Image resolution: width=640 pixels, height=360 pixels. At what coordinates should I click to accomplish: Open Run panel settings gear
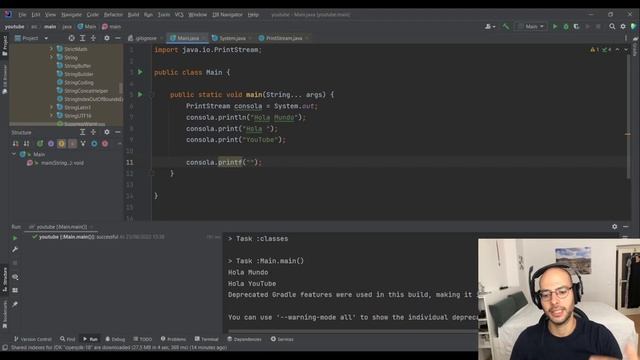(x=615, y=227)
